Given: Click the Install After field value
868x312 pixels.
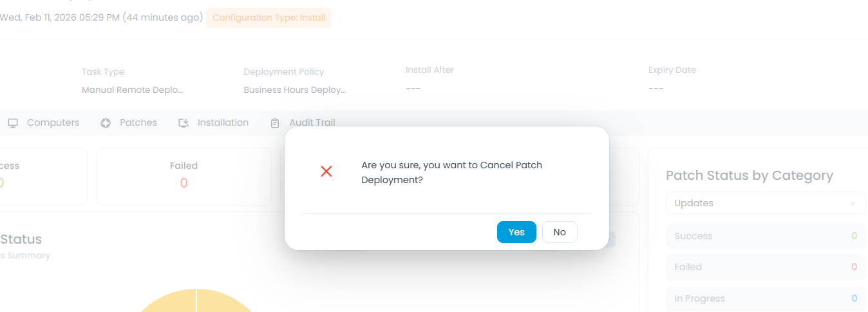Looking at the screenshot, I should pyautogui.click(x=413, y=88).
